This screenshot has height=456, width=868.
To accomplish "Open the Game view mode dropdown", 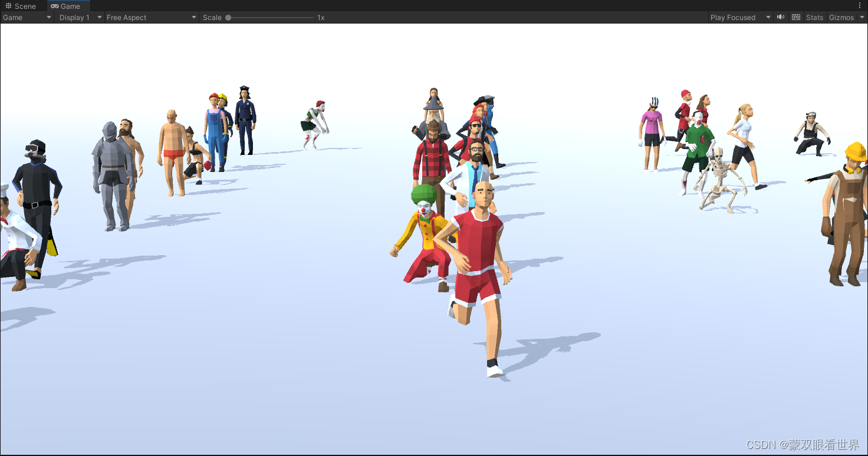I will point(27,17).
